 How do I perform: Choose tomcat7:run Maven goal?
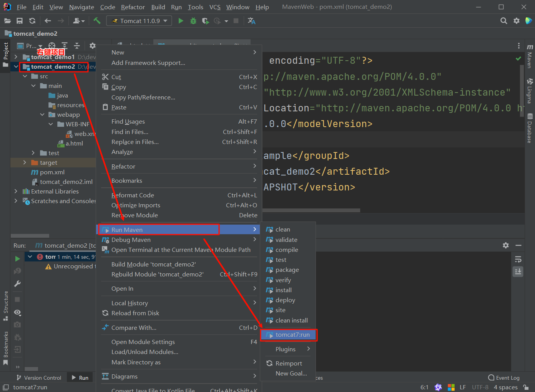[288, 335]
